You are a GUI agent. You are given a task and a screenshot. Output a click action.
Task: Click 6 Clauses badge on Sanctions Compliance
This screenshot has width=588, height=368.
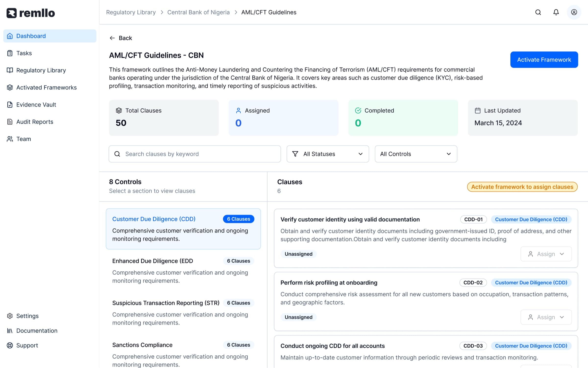pos(239,345)
